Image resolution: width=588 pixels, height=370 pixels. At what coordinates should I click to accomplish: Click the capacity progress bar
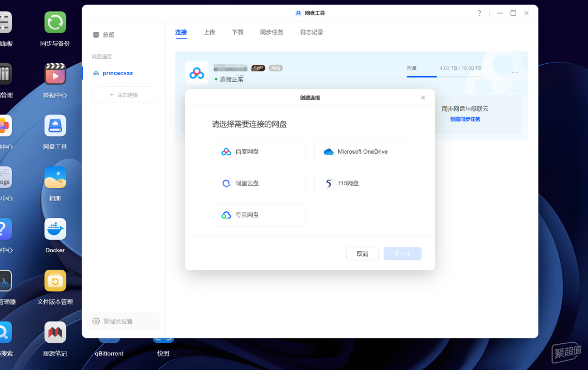(x=444, y=76)
